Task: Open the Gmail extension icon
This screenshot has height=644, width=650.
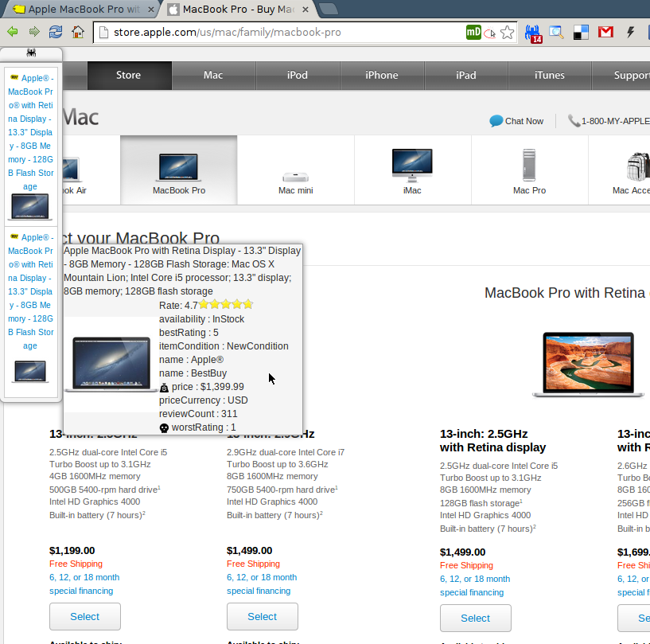Action: [605, 32]
